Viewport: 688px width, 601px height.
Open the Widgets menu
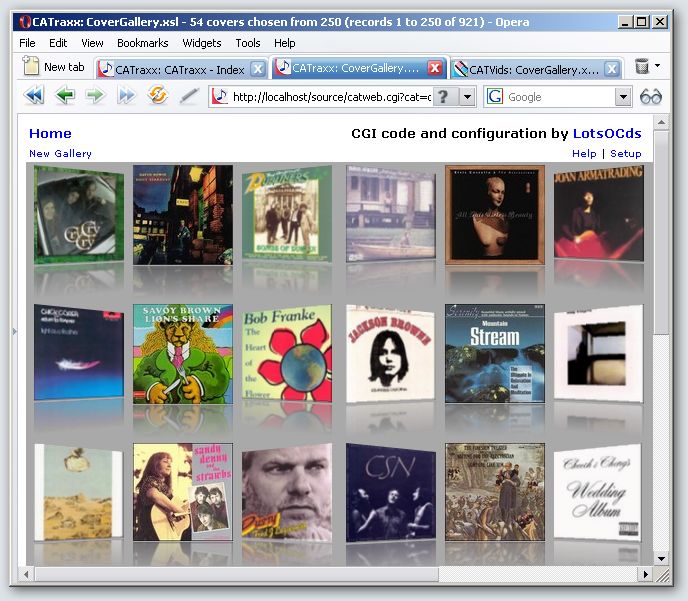[x=202, y=43]
